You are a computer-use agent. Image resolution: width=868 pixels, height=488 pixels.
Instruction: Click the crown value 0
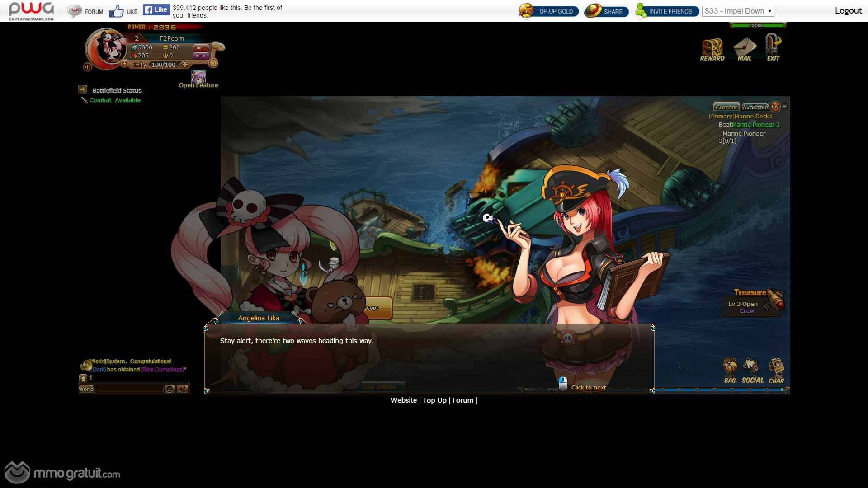click(168, 56)
